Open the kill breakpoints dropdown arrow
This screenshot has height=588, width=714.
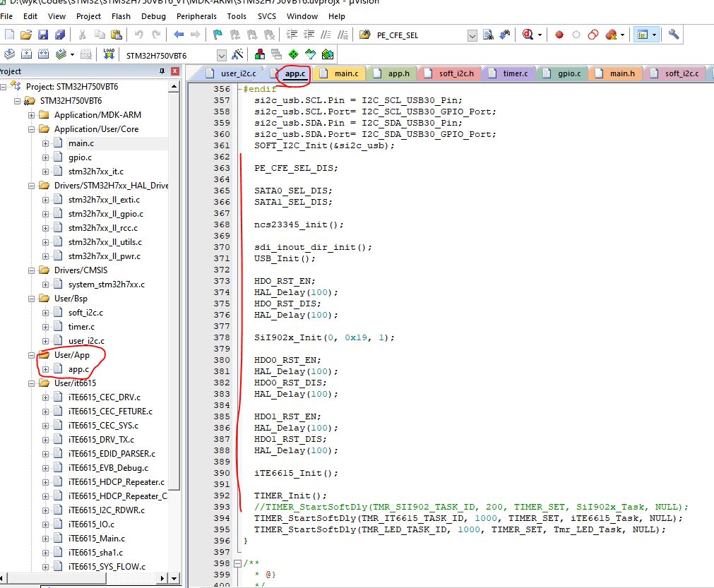pos(622,35)
